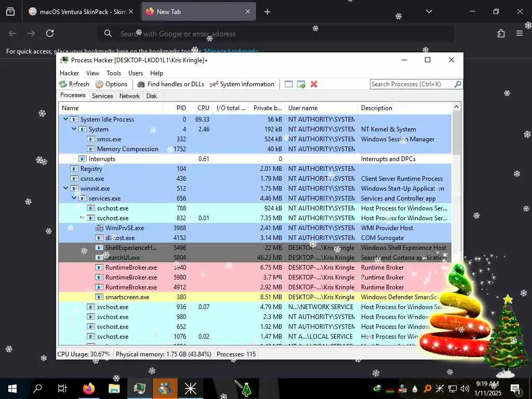Sort by the Name column header
The image size is (532, 399).
coord(111,108)
